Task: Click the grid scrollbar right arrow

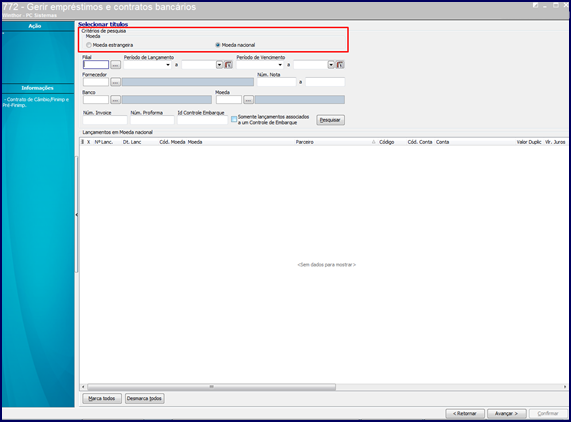Action: click(x=565, y=387)
